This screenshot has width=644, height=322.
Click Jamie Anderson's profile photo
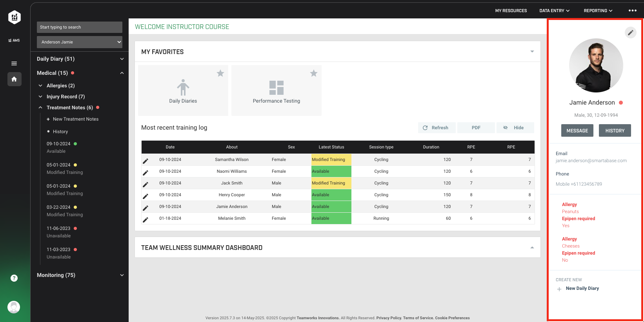click(596, 65)
